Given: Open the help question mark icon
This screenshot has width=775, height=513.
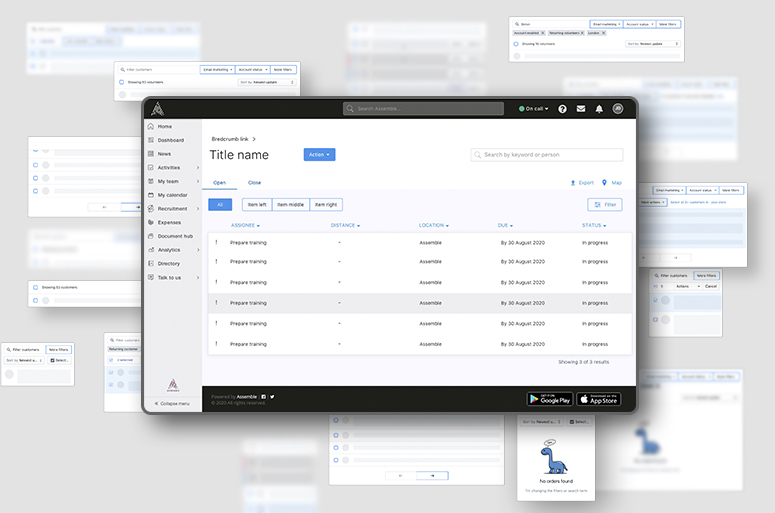Looking at the screenshot, I should tap(562, 108).
